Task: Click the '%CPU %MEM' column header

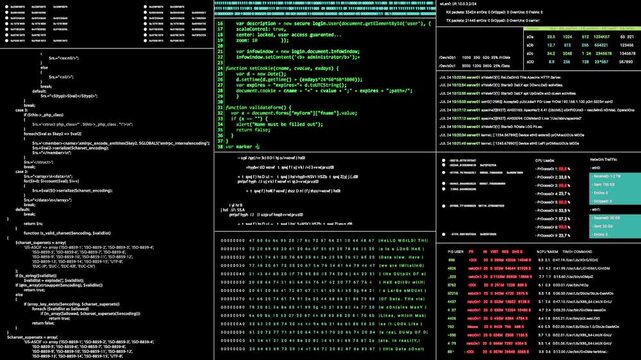Action: pos(547,252)
